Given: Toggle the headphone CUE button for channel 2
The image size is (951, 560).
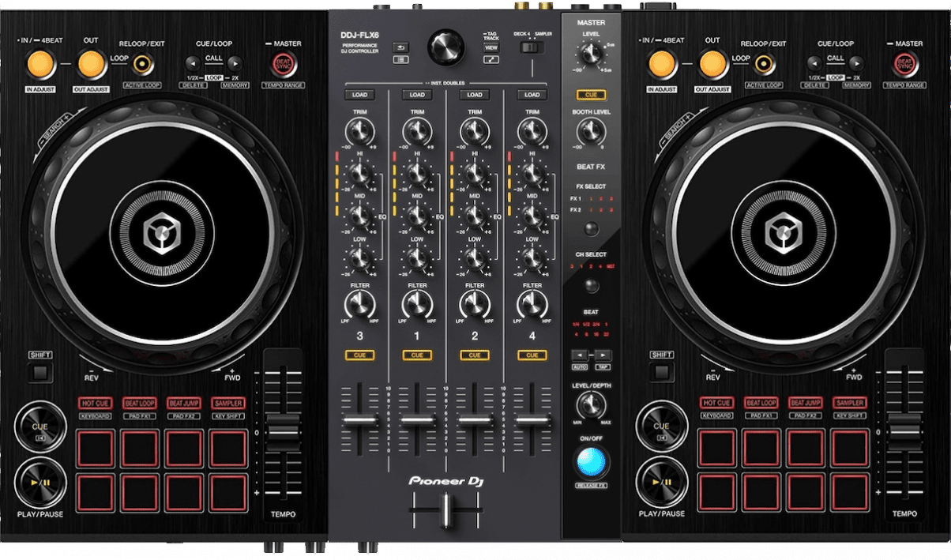Looking at the screenshot, I should pyautogui.click(x=474, y=355).
